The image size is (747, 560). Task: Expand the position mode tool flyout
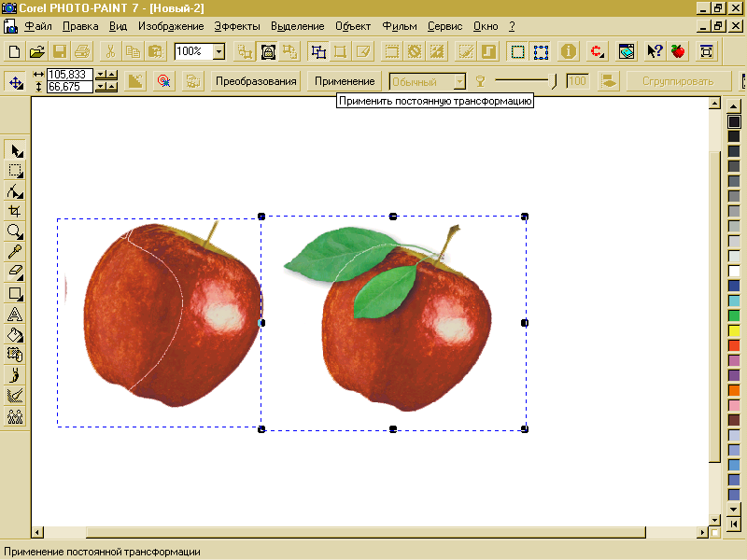[16, 81]
